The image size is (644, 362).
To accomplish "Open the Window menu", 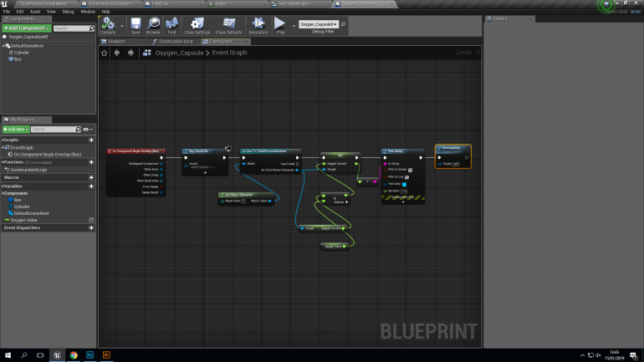I will [x=88, y=12].
